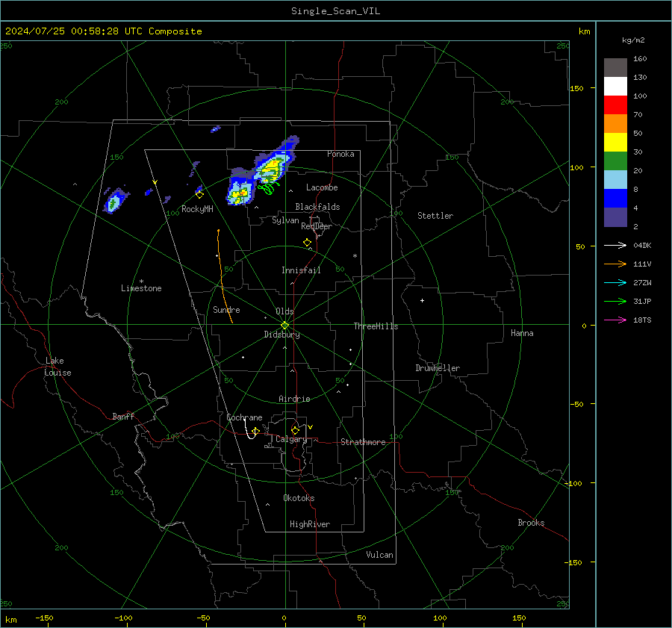Click the Limestone label
Image resolution: width=672 pixels, height=628 pixels.
141,288
